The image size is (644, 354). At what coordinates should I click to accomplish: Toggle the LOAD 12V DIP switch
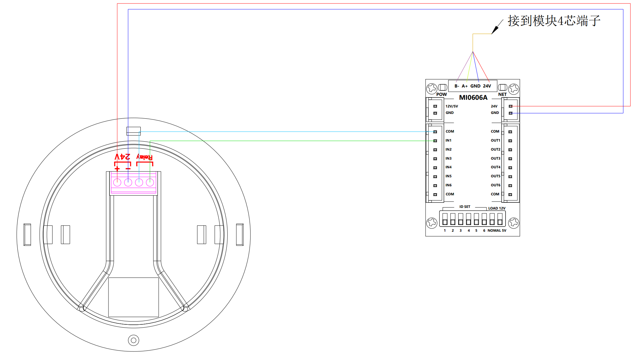coord(500,219)
